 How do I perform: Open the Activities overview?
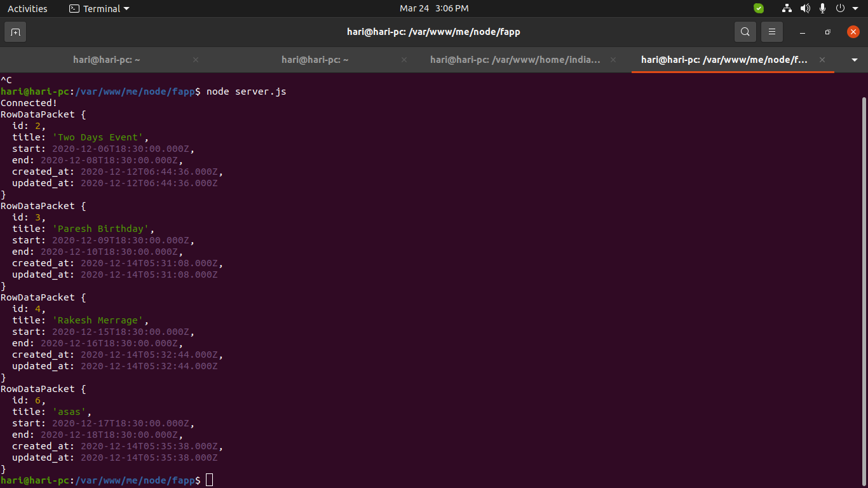point(27,8)
